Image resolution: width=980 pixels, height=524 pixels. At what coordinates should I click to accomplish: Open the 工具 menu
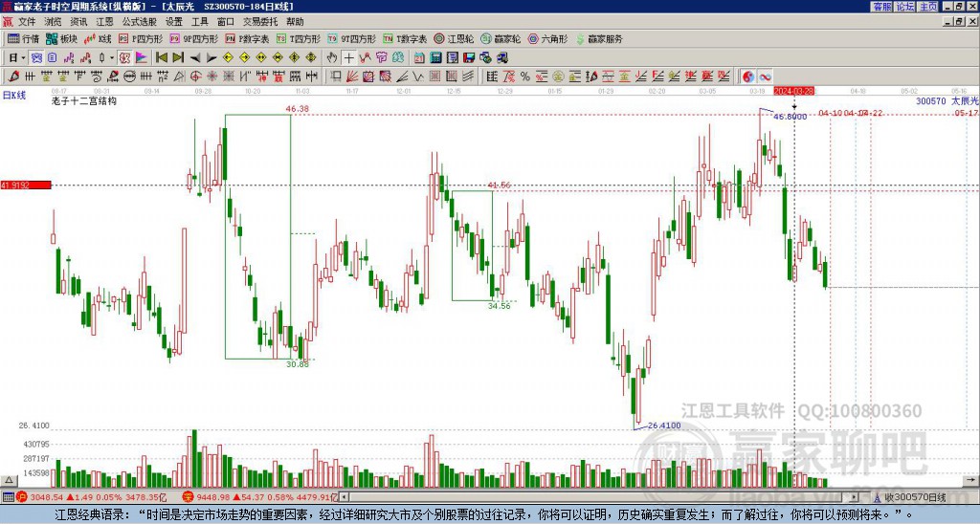point(199,22)
